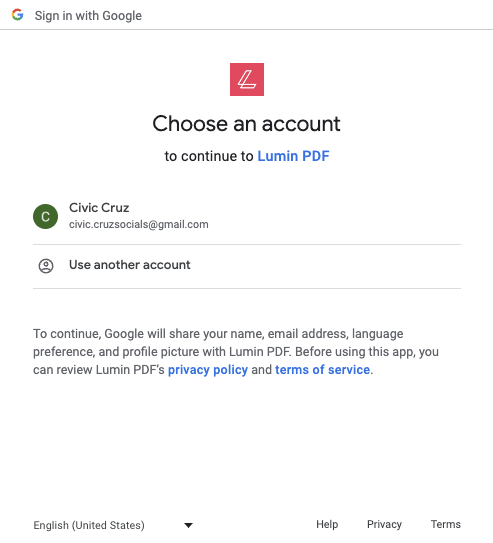Open Lumin PDF's privacy policy link
Screen dimensions: 493x543
coord(208,370)
